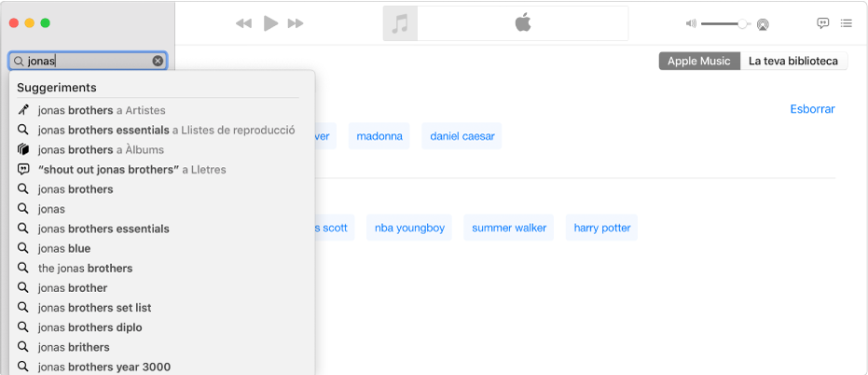Click the magnifier icon beside jonas blue

coord(22,248)
